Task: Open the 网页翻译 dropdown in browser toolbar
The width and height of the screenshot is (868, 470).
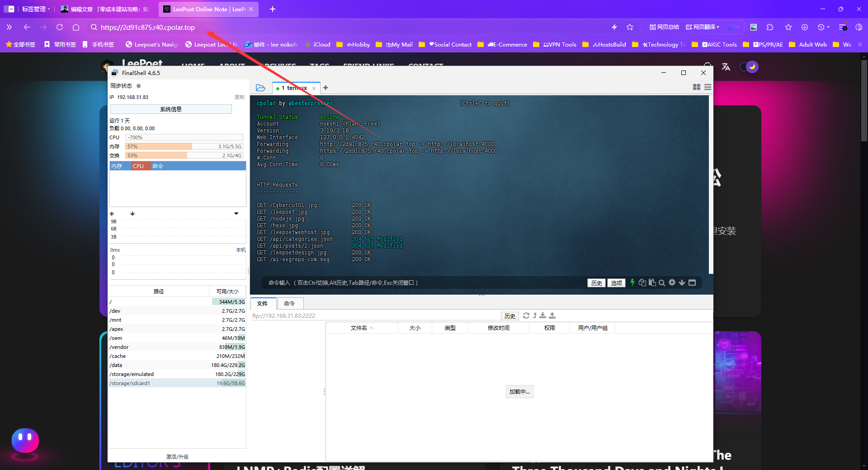Action: [x=702, y=27]
